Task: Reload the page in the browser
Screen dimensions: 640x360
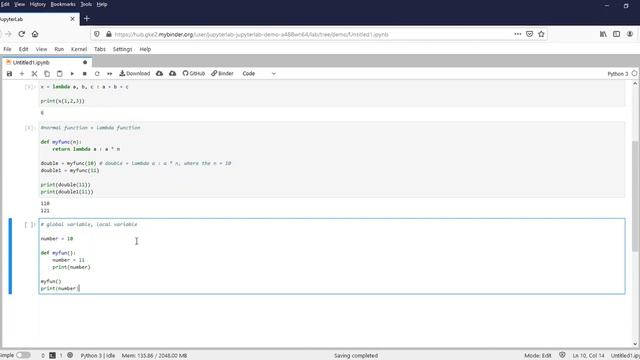Action: 22,34
